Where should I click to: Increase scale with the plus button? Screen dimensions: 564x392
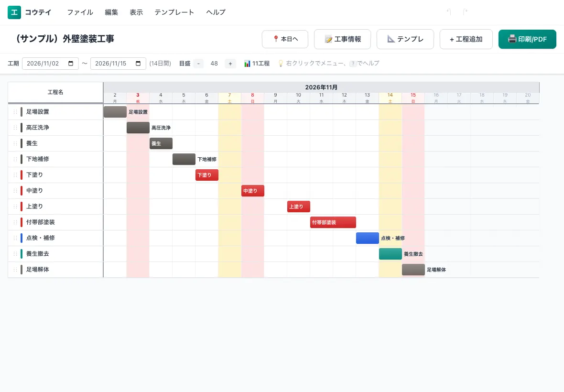(x=230, y=64)
